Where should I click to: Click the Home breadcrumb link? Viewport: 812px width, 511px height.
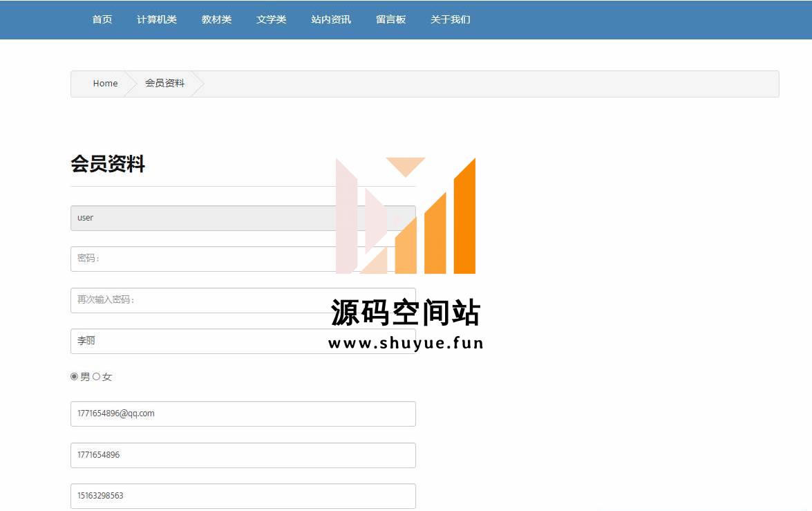105,84
